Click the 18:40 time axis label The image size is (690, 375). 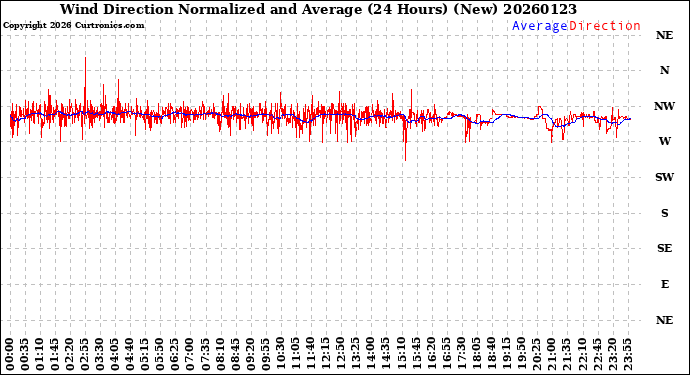pyautogui.click(x=492, y=354)
